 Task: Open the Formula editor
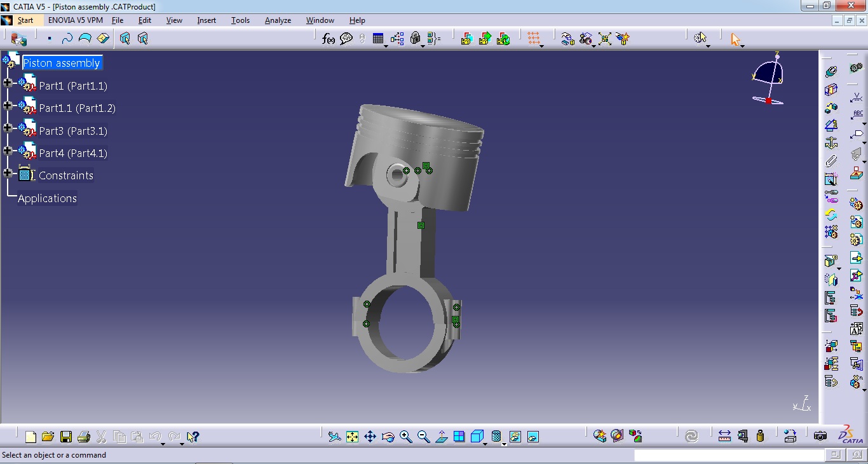coord(328,39)
